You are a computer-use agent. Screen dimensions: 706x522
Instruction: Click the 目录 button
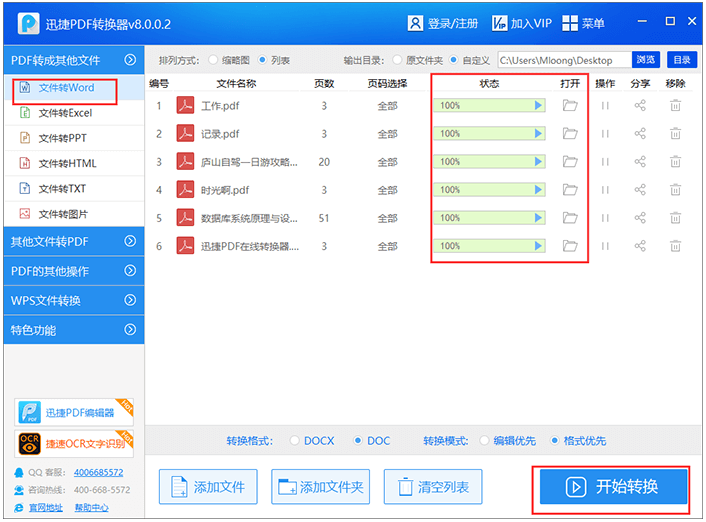click(682, 59)
